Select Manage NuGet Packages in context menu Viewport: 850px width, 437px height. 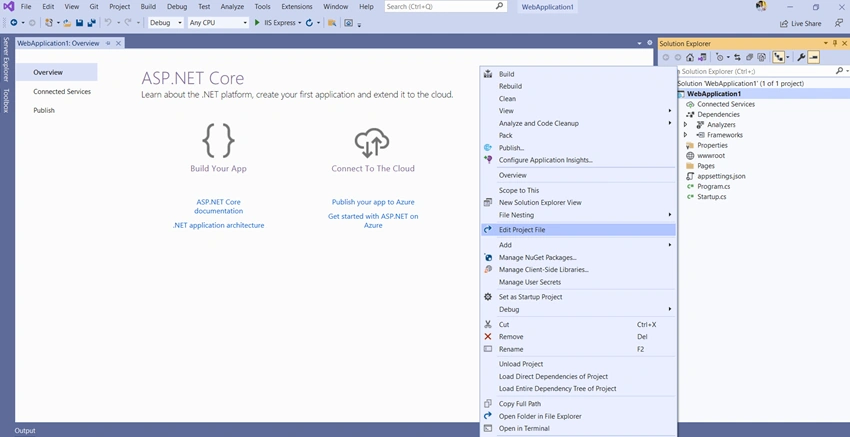tap(578, 258)
